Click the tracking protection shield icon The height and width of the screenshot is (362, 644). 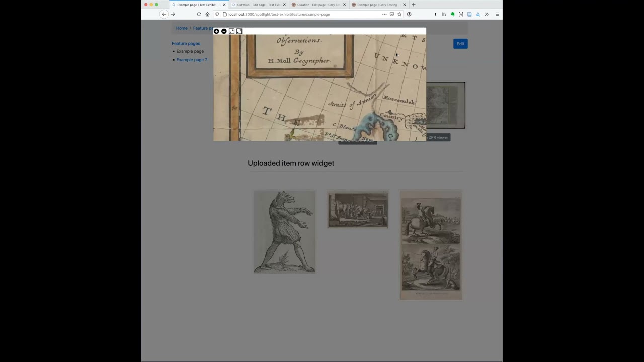[217, 14]
